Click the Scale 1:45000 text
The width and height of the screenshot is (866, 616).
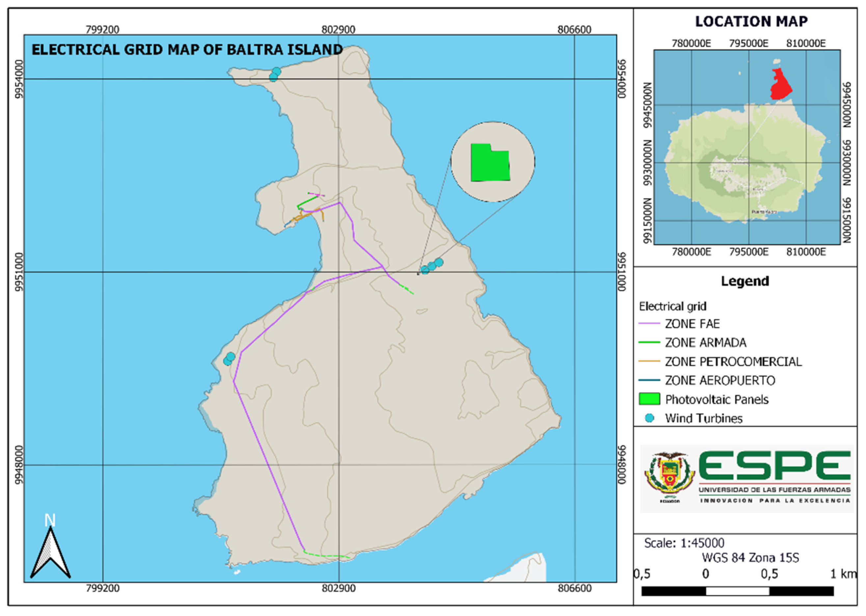[684, 543]
